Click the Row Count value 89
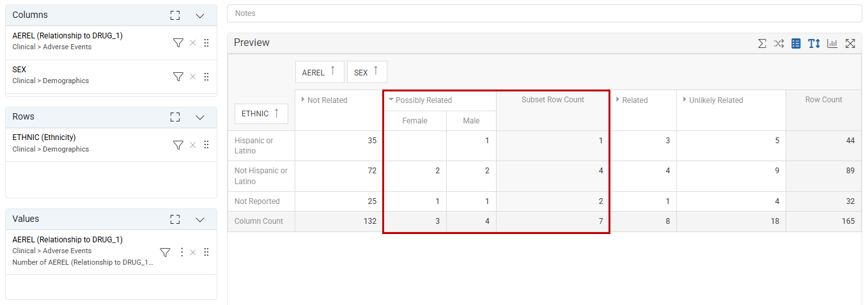 point(824,176)
